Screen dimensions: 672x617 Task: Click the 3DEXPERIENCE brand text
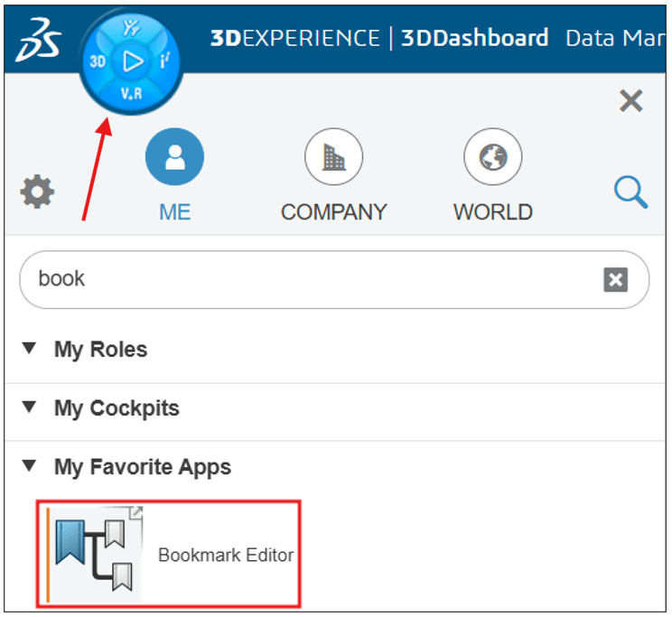(295, 38)
